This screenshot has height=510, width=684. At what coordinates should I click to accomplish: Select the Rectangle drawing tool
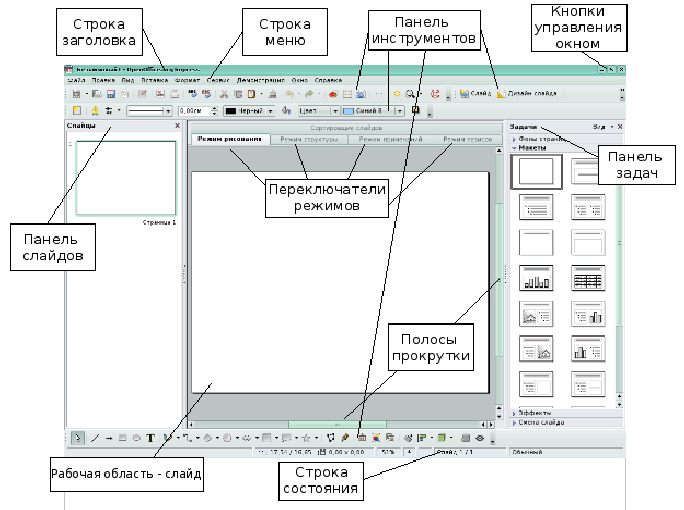tap(123, 438)
